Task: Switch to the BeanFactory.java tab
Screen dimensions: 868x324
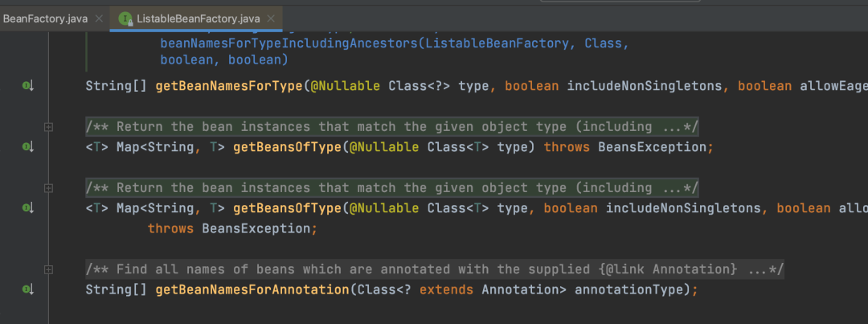Action: [x=45, y=18]
